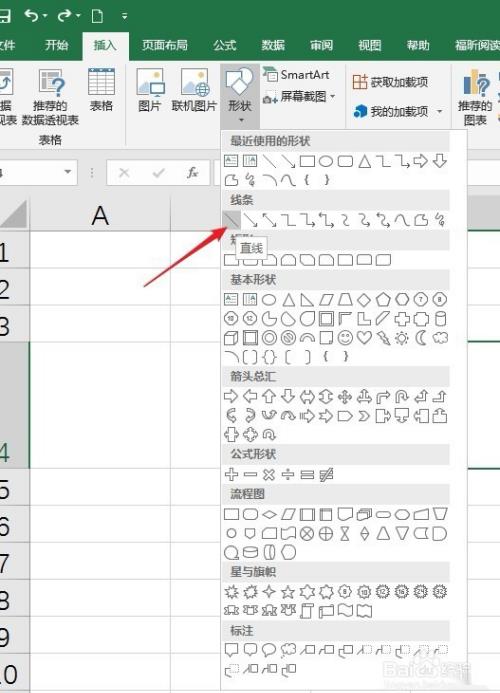
Task: Open the 形状 shapes dropdown button
Action: tap(240, 95)
